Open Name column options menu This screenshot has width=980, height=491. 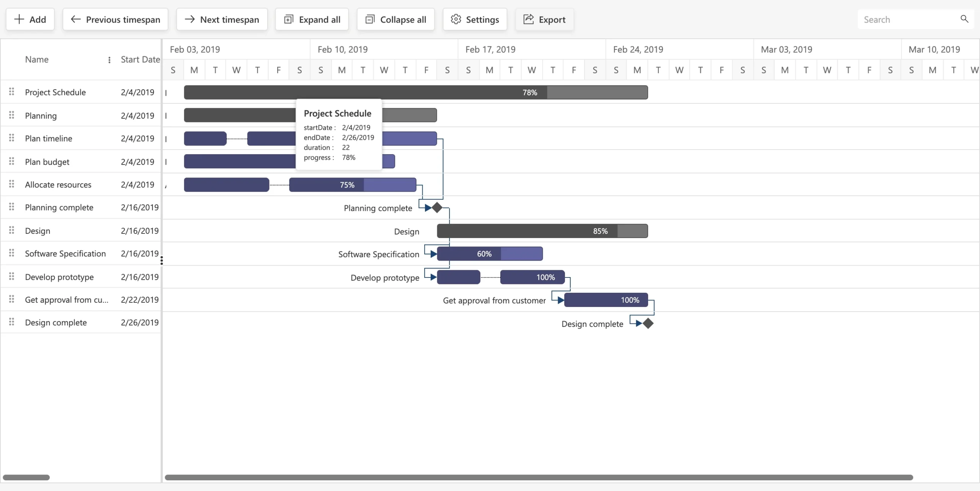109,60
